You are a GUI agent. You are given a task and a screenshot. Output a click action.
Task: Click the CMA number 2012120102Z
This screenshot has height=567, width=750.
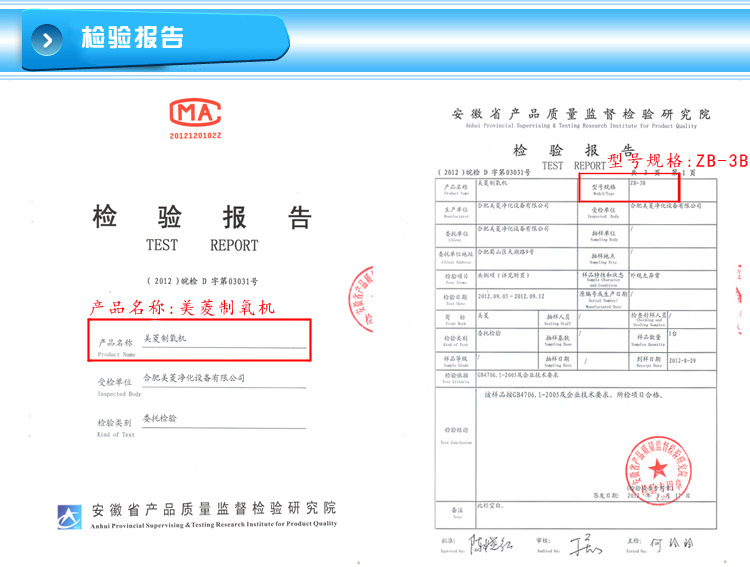tap(195, 136)
